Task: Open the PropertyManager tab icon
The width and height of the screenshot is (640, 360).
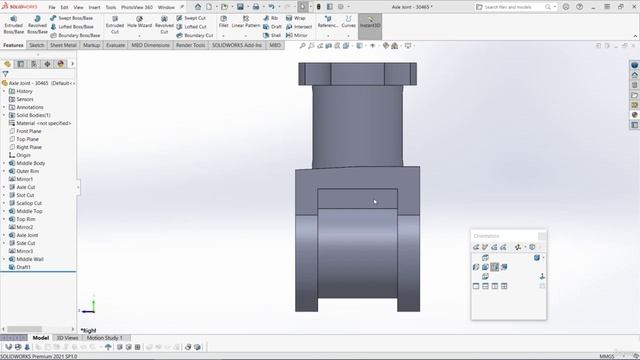Action: point(20,64)
